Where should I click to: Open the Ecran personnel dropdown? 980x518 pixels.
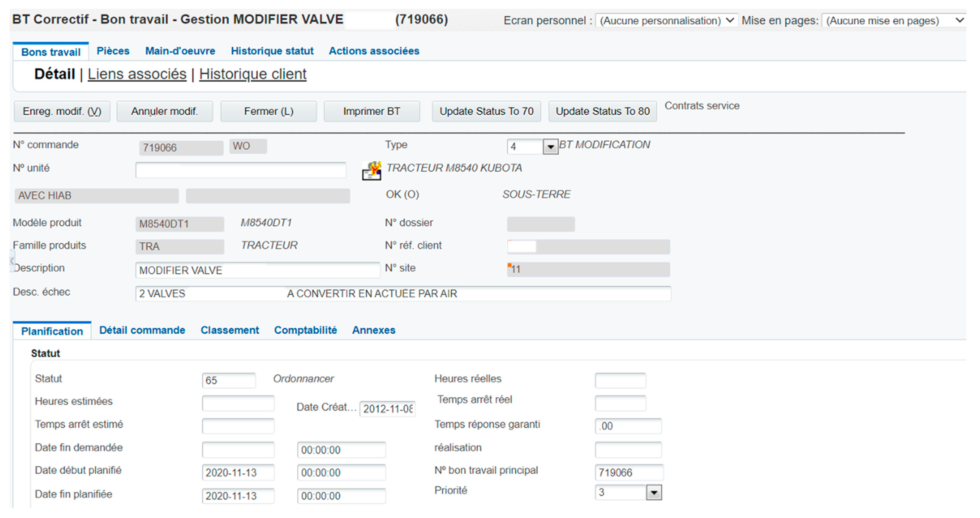click(x=666, y=20)
